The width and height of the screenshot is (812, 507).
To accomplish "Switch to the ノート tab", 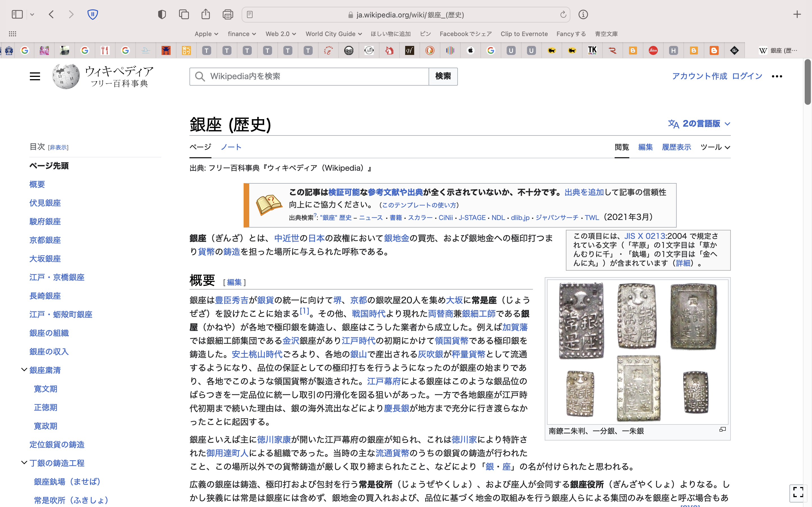I will point(231,147).
